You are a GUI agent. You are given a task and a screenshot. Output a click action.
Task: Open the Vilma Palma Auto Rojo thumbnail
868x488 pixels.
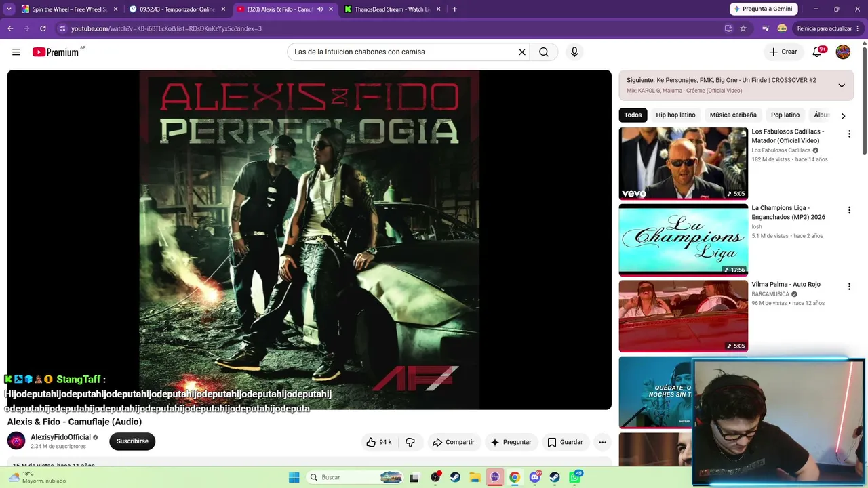click(683, 316)
